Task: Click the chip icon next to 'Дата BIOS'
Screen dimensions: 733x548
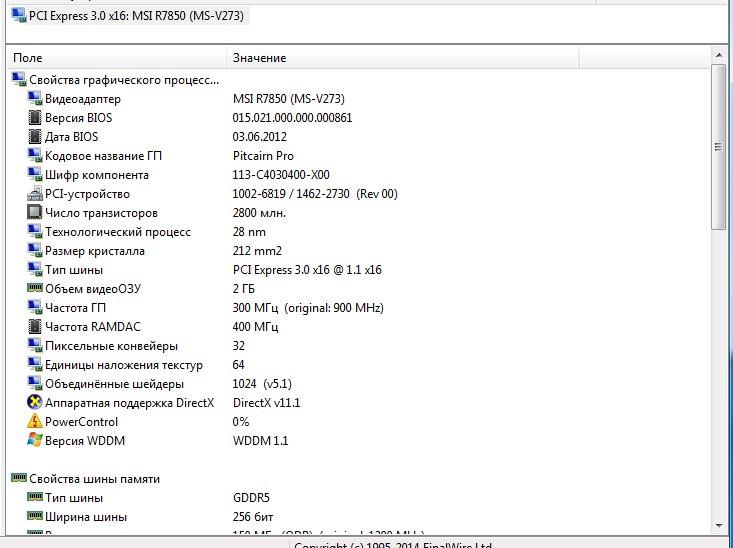Action: [35, 137]
